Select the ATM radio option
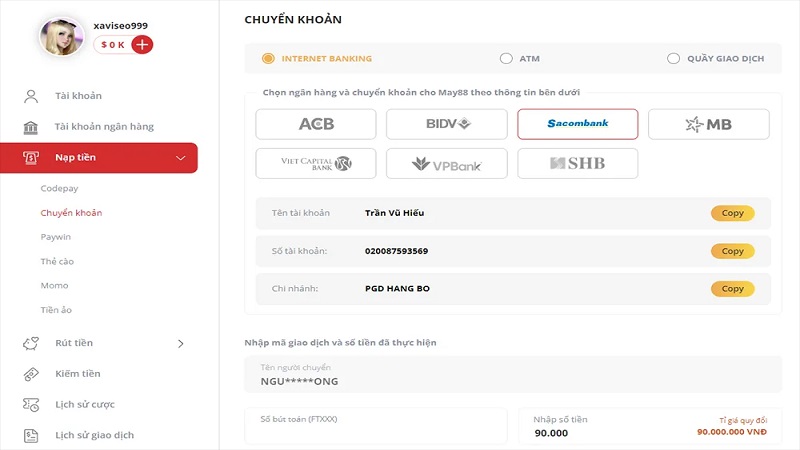Screen dimensions: 800x450 [506, 59]
